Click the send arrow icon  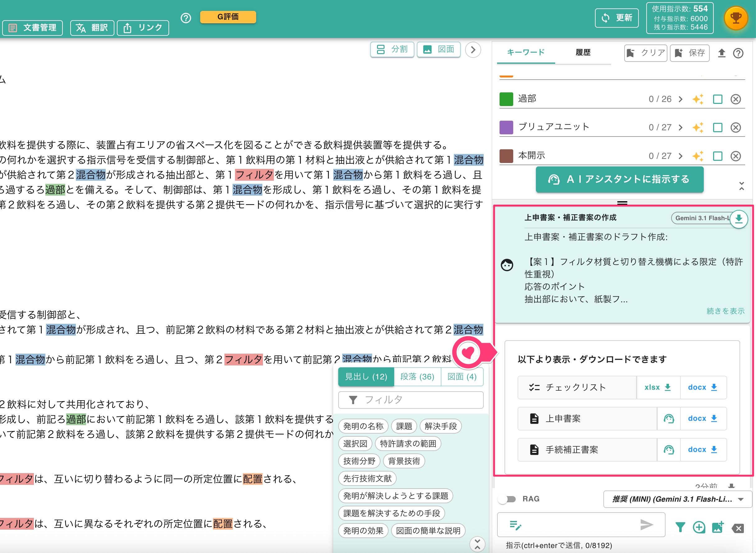[646, 525]
